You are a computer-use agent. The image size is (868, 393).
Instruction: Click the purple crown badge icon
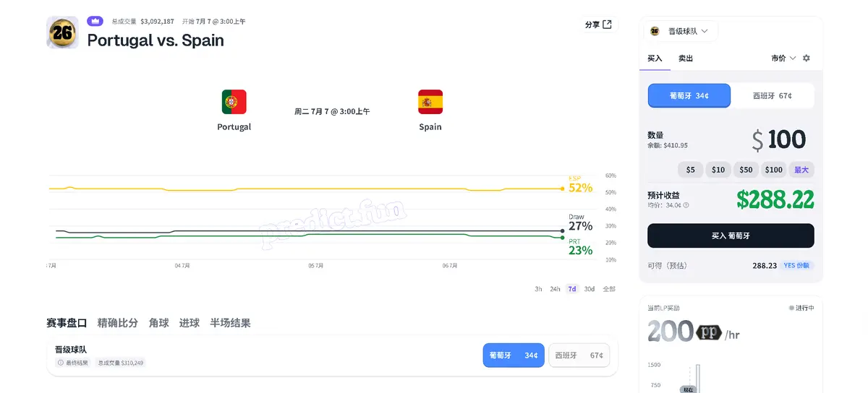(x=95, y=22)
